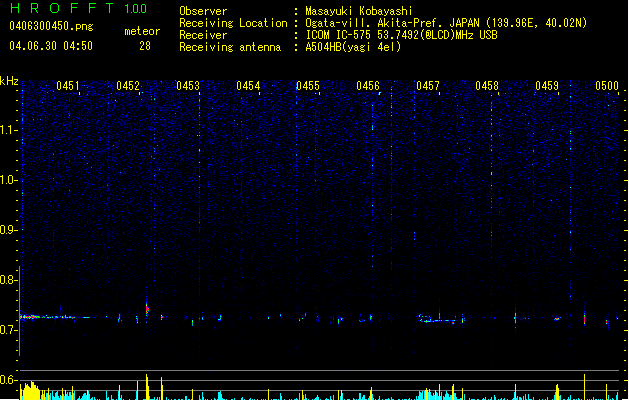629x400 pixels.
Task: Select the filename 0406300450.png
Action: (x=51, y=26)
